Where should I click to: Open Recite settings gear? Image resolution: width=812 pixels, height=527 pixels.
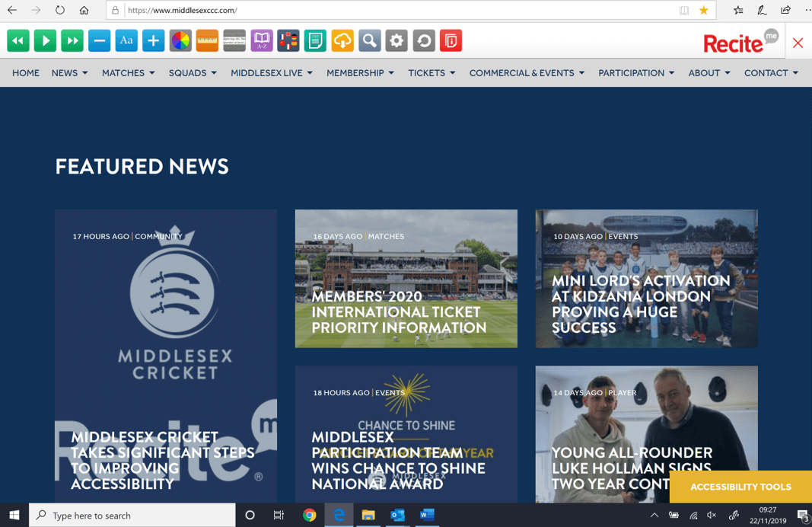pos(396,40)
